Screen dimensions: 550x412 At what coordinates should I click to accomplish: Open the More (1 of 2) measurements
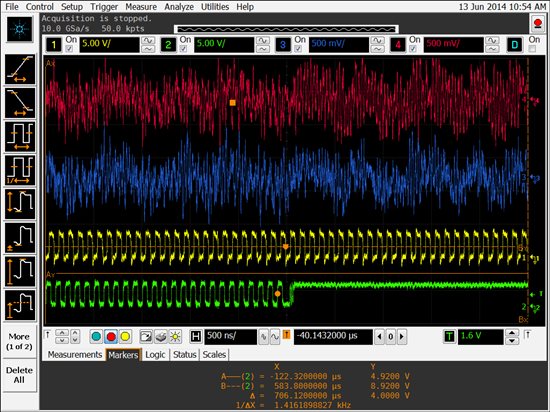tap(19, 342)
